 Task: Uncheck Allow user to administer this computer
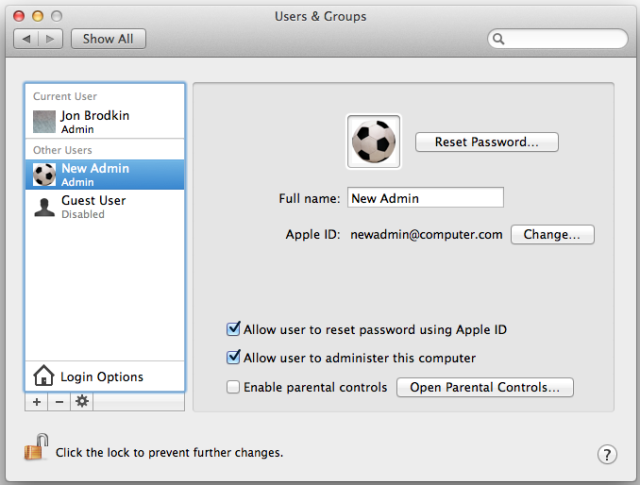point(233,357)
